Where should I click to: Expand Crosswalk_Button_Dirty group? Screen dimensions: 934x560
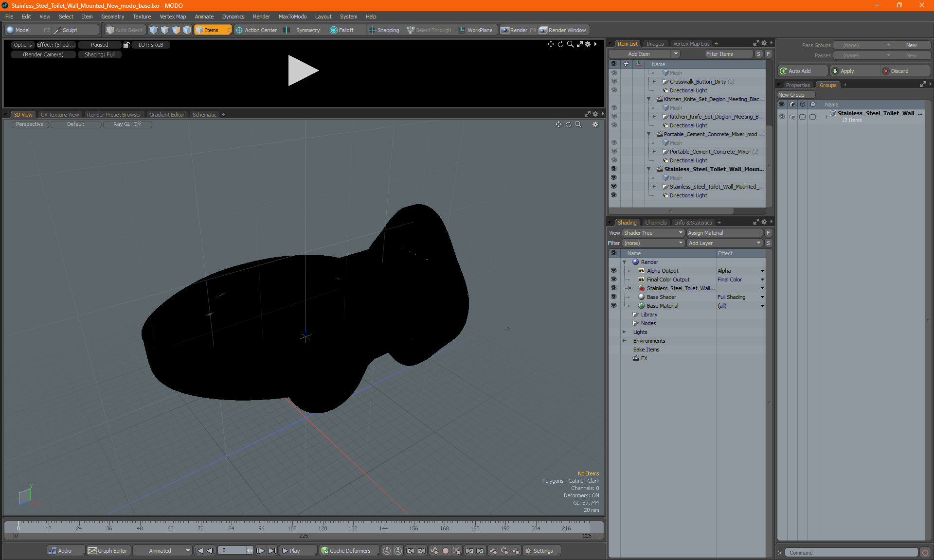(654, 82)
